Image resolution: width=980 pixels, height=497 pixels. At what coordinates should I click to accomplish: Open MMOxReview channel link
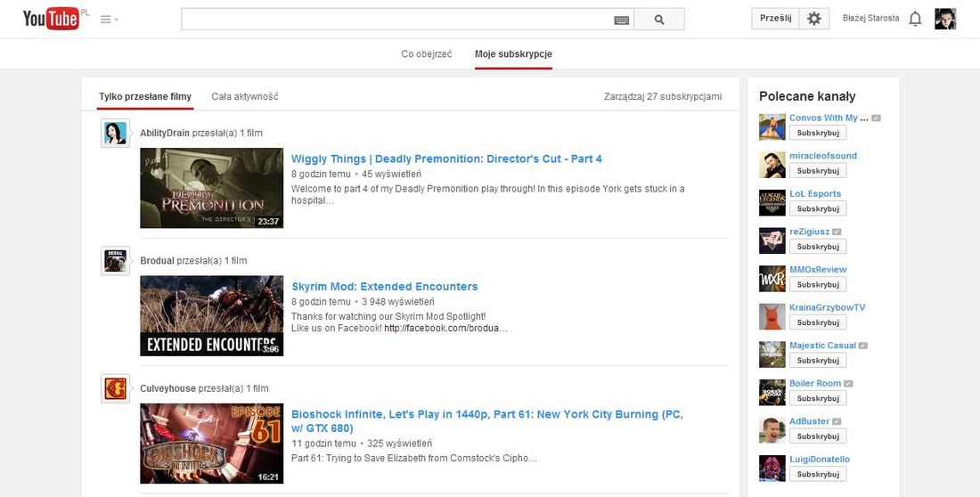coord(818,270)
